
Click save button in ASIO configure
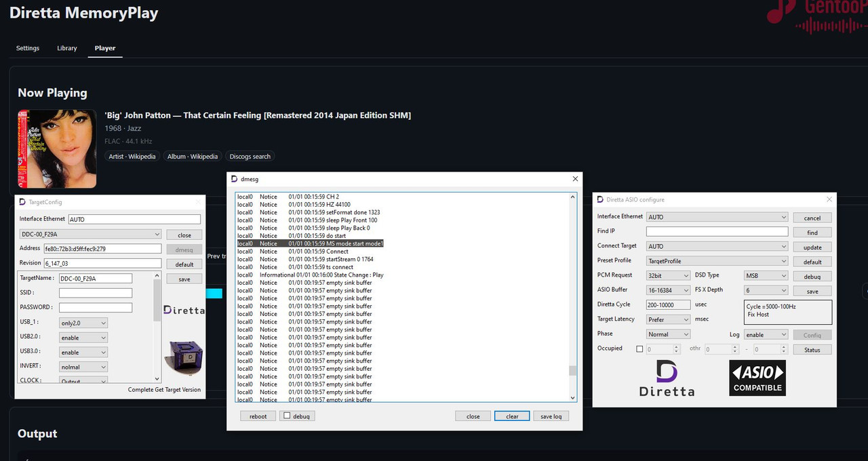[x=812, y=291]
